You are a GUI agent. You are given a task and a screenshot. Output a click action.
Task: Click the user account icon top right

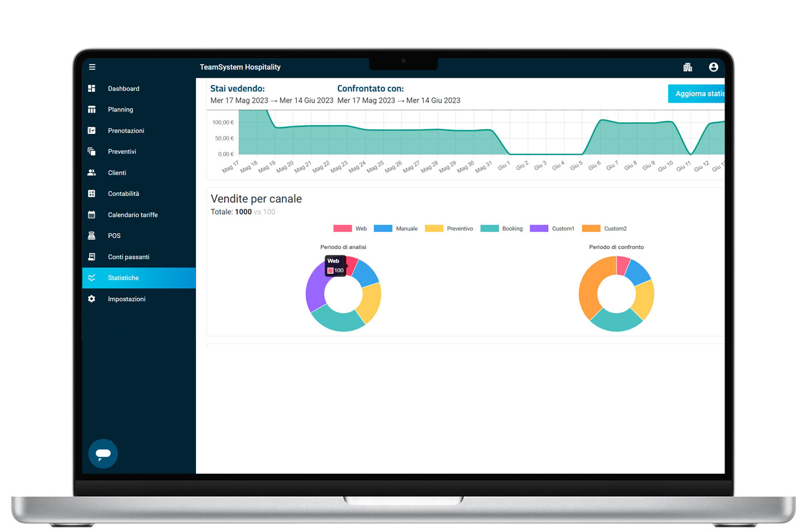[713, 67]
